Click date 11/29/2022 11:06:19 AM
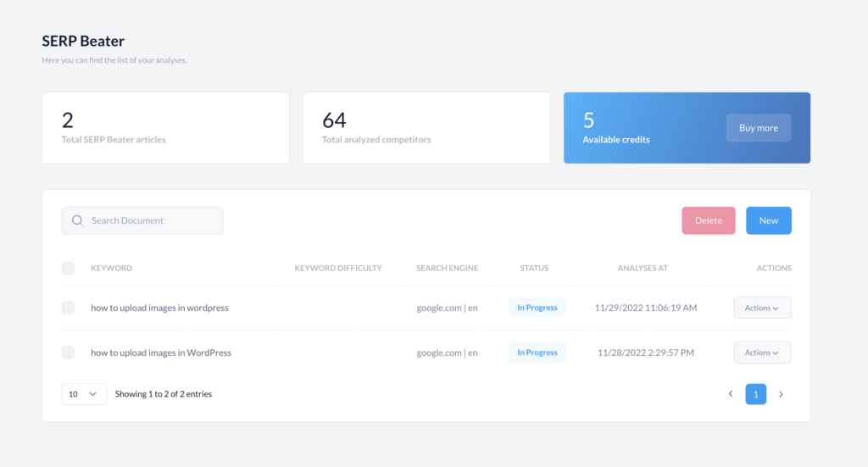 coord(645,308)
